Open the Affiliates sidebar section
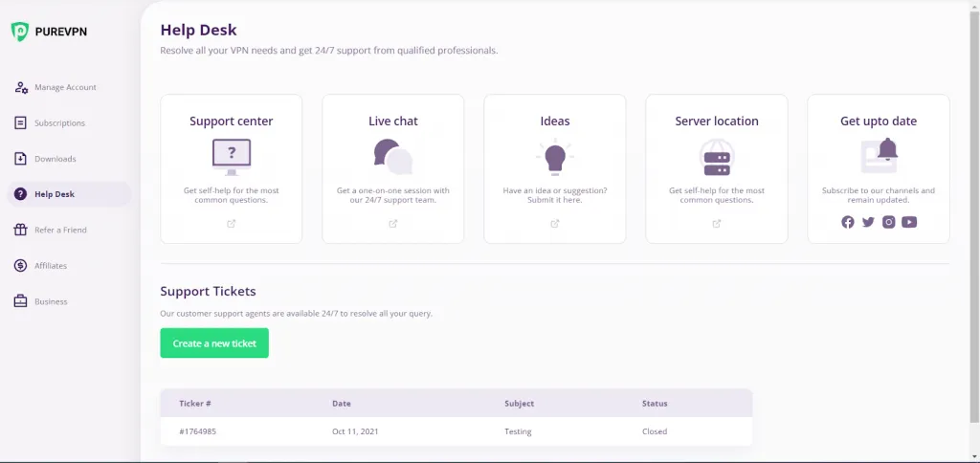980x463 pixels. pos(51,266)
